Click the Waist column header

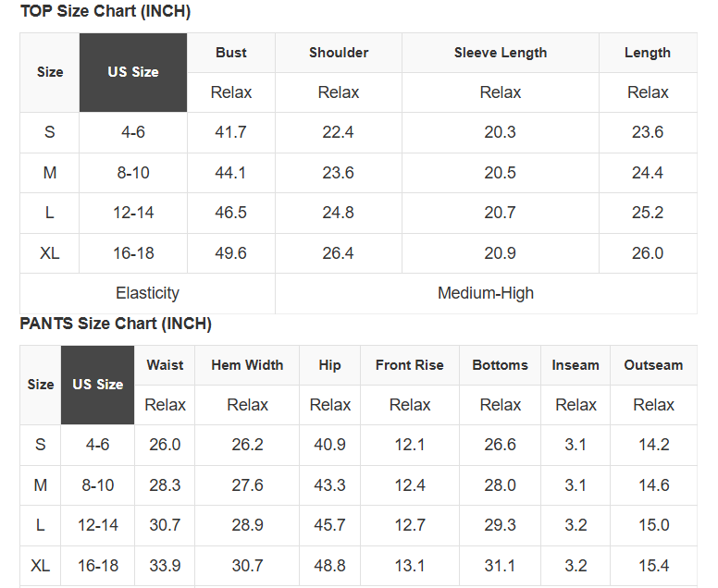[x=165, y=365]
